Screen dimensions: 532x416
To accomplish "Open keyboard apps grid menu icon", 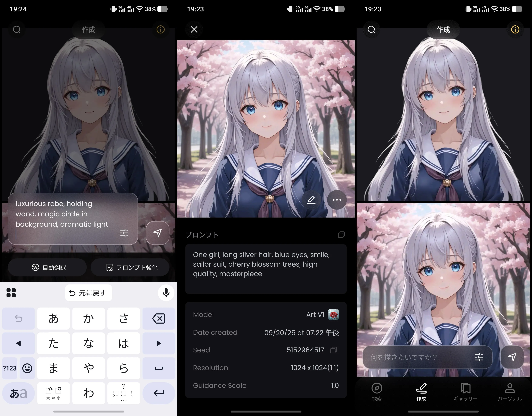I will (11, 293).
